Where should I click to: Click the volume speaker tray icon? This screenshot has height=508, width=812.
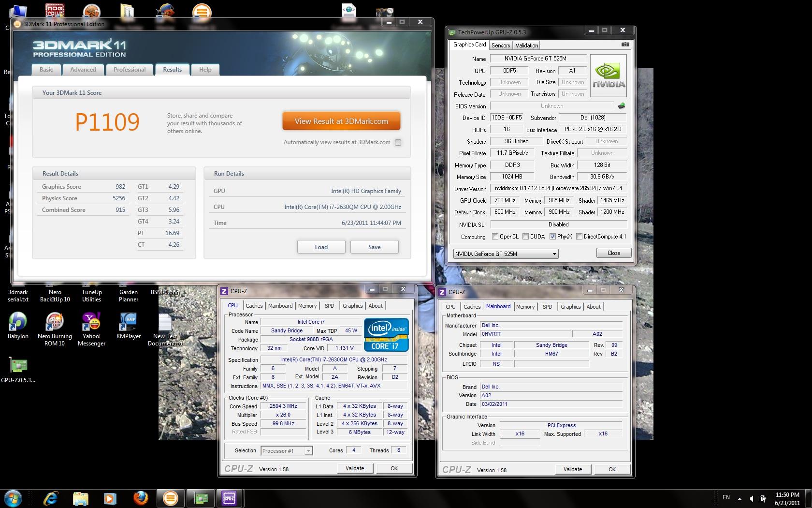[x=752, y=498]
